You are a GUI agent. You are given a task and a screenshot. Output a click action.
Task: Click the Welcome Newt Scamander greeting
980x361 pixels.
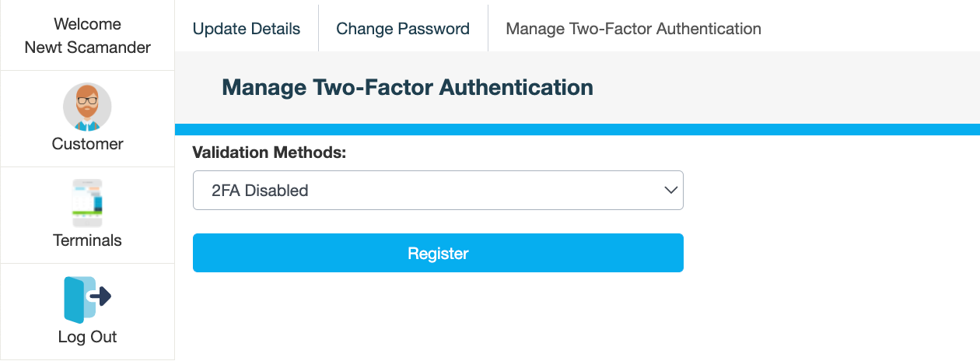click(x=87, y=36)
